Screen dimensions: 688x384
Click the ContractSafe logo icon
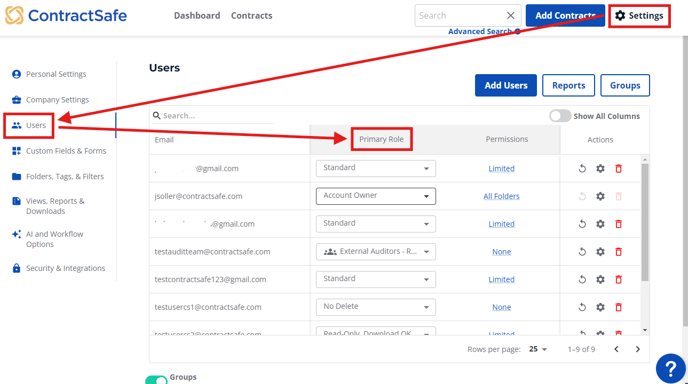14,15
